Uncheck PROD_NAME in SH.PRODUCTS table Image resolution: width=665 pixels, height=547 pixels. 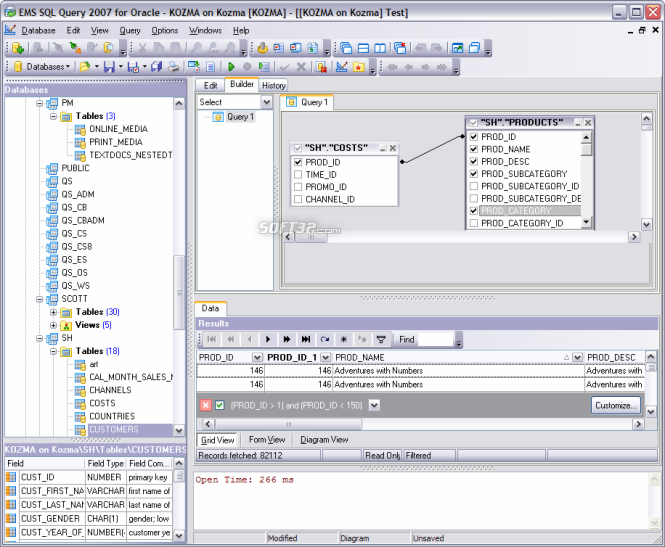tap(474, 149)
